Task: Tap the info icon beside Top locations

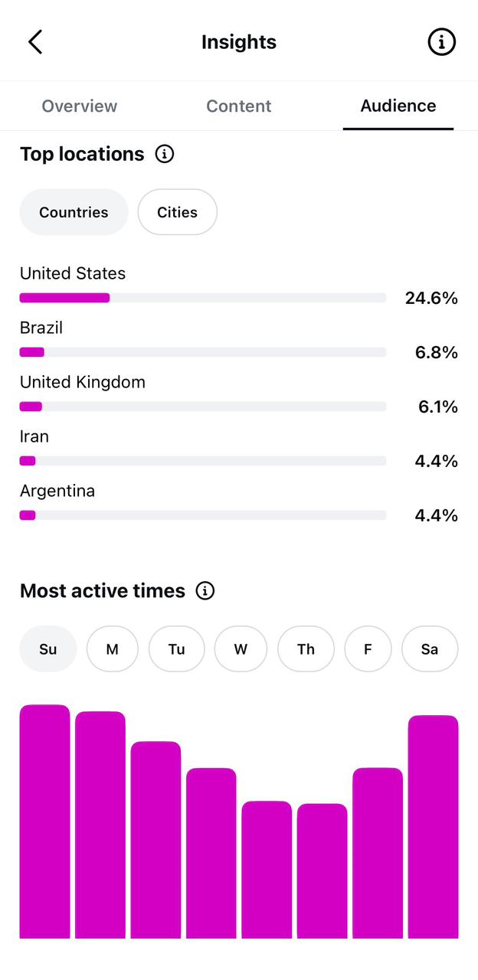Action: point(164,154)
